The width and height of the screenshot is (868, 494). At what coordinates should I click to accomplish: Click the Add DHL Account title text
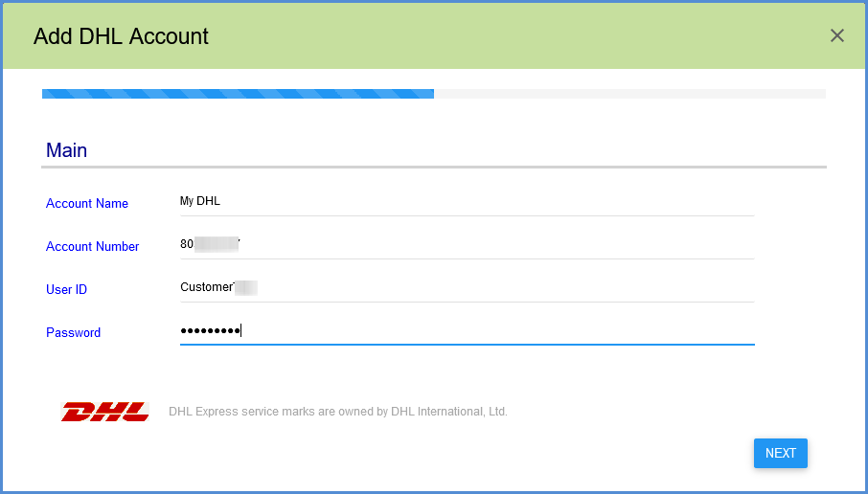pos(121,36)
